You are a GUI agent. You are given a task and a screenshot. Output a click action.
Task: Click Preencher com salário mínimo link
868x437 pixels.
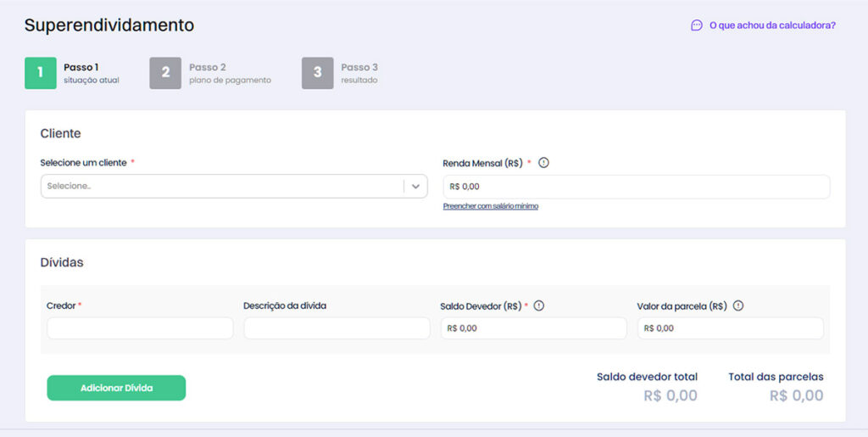(490, 206)
